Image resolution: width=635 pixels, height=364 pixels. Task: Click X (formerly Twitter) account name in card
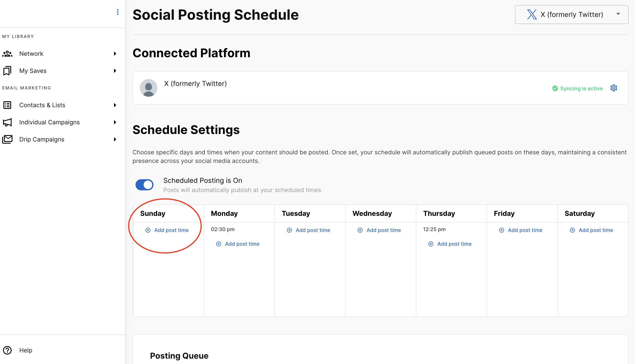point(196,84)
